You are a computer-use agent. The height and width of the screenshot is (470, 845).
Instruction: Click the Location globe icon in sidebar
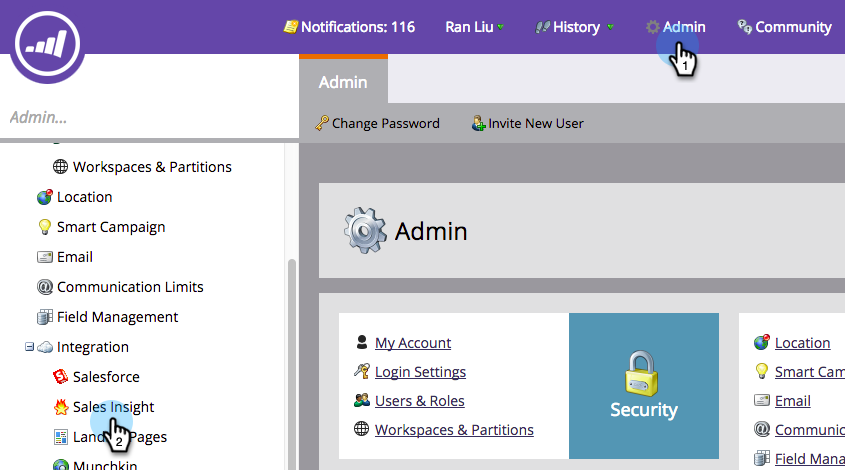(44, 197)
